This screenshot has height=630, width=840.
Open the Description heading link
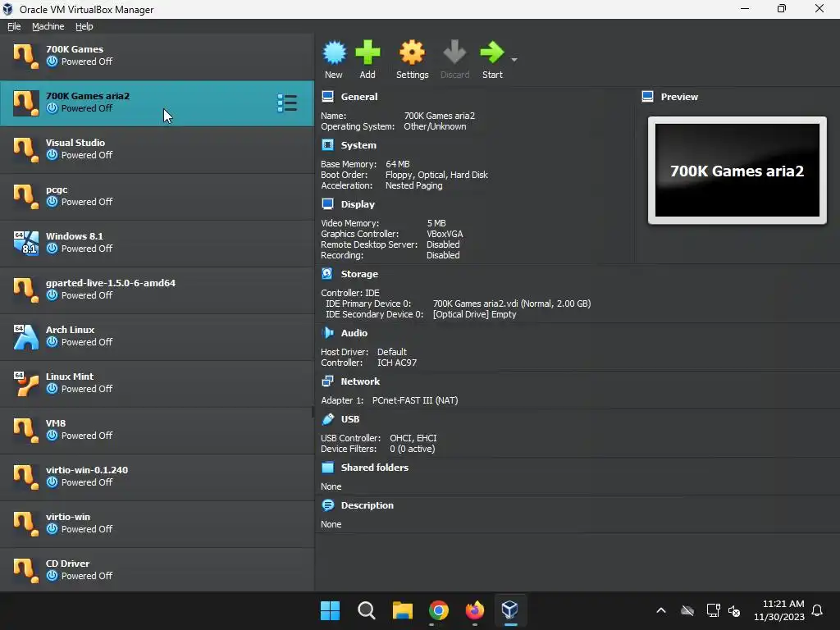[x=367, y=505]
